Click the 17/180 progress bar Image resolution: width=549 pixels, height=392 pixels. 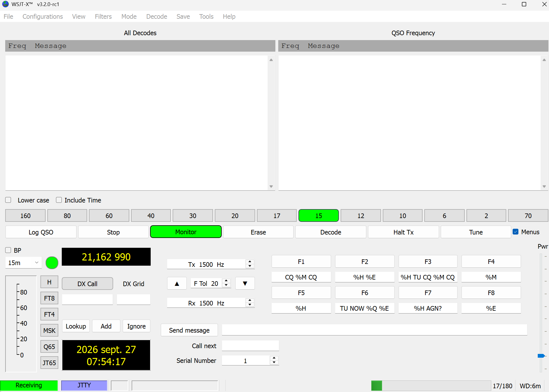pos(431,386)
